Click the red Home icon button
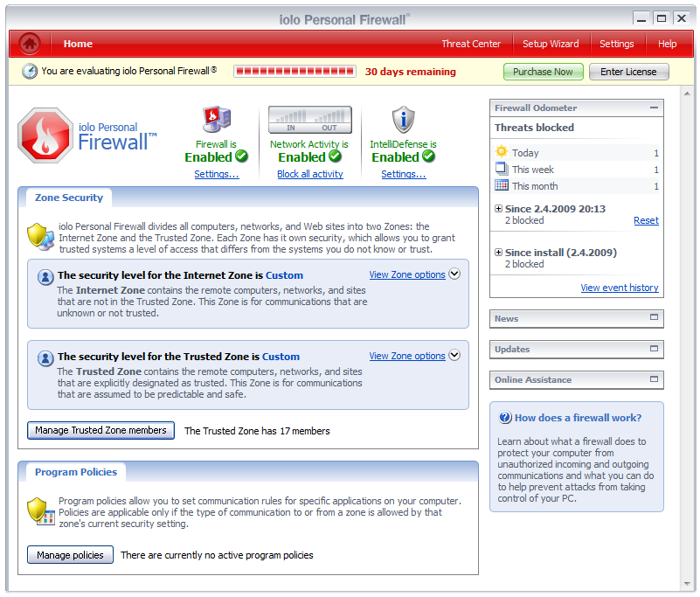 [x=30, y=44]
